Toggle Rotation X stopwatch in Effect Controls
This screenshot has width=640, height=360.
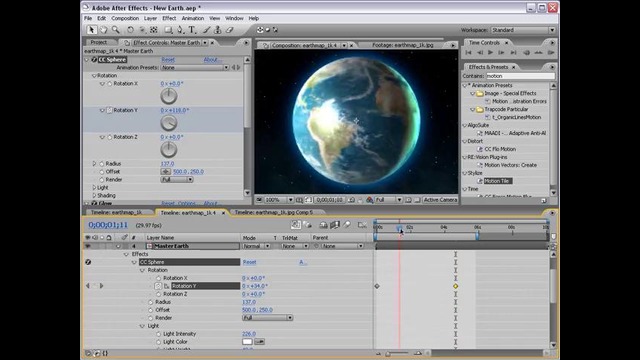pos(109,83)
